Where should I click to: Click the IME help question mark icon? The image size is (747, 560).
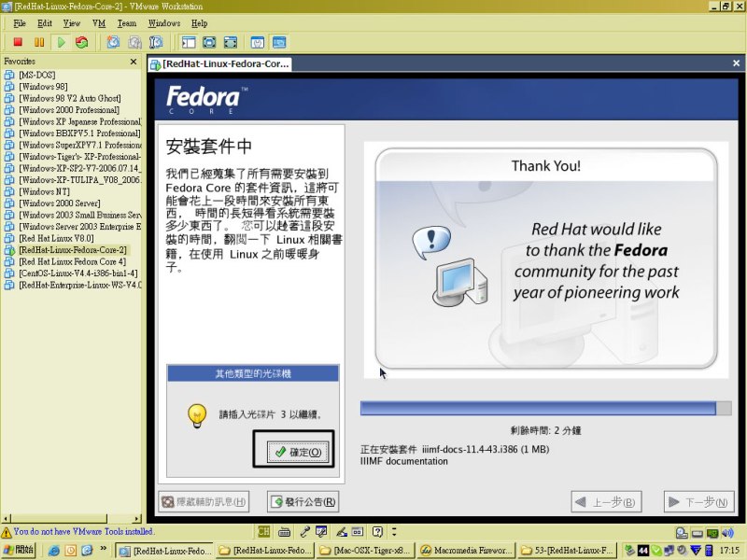(x=377, y=532)
